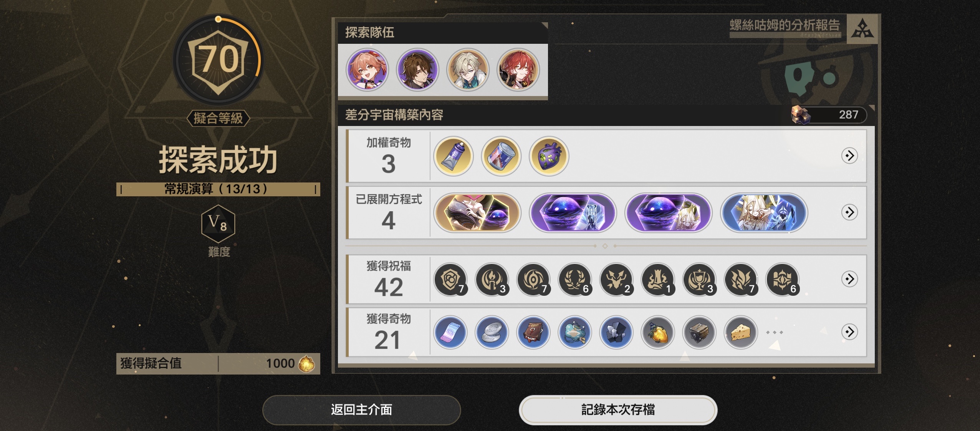Select the trophy blessing icon showing 3
980x431 pixels.
pos(699,279)
